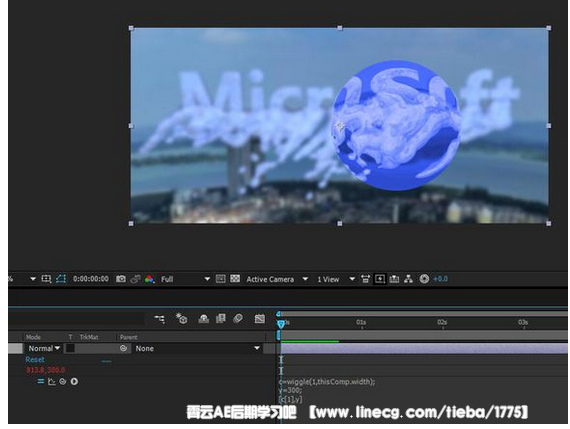Open the expression language menu arrow

[74, 381]
